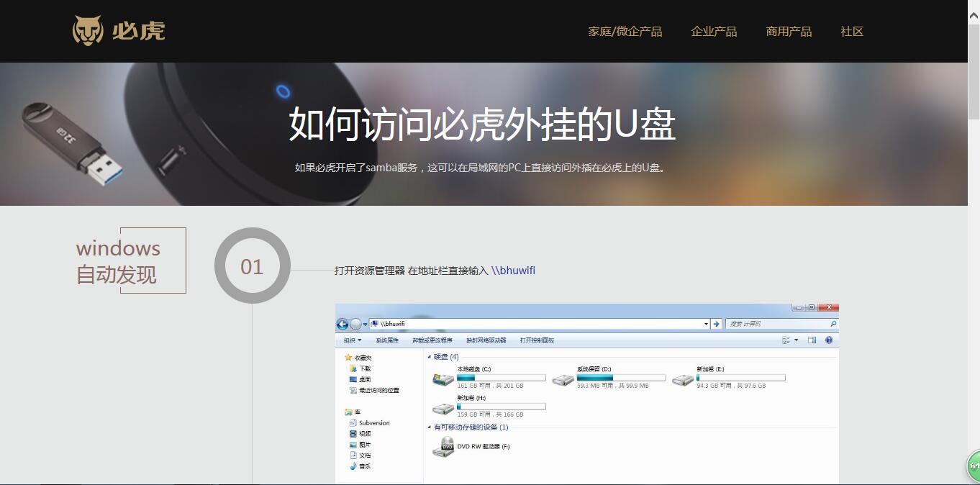The width and height of the screenshot is (980, 485).
Task: Select 社区 in the top navigation
Action: point(850,31)
